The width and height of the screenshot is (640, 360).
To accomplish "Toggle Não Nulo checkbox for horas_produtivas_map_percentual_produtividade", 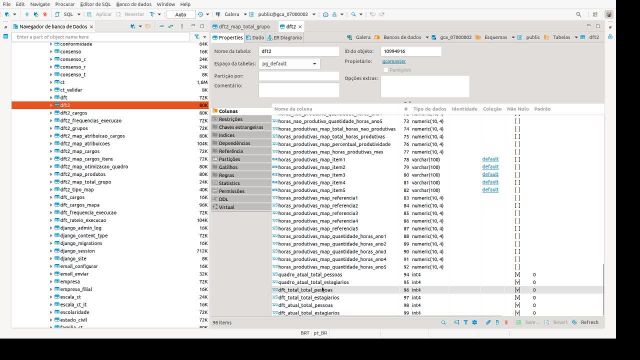I will (517, 144).
